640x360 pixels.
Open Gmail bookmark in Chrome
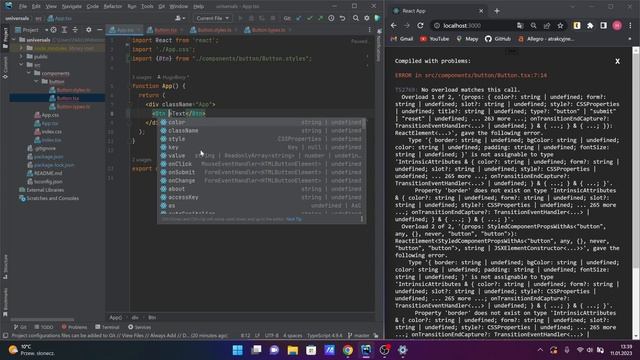(x=402, y=39)
